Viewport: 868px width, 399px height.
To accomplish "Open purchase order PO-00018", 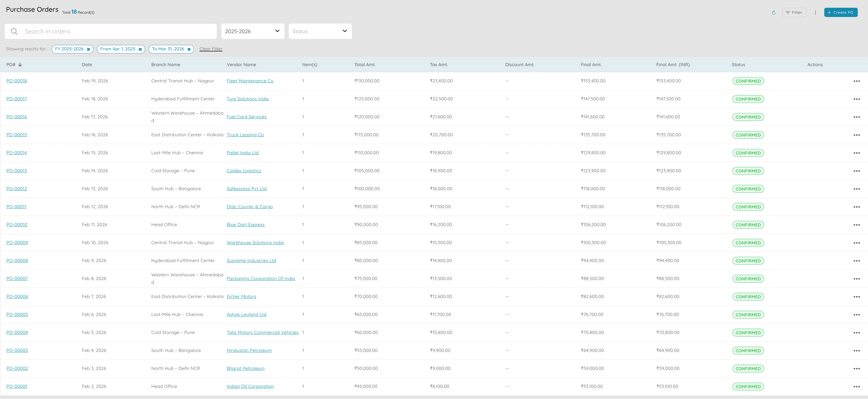I will click(17, 81).
